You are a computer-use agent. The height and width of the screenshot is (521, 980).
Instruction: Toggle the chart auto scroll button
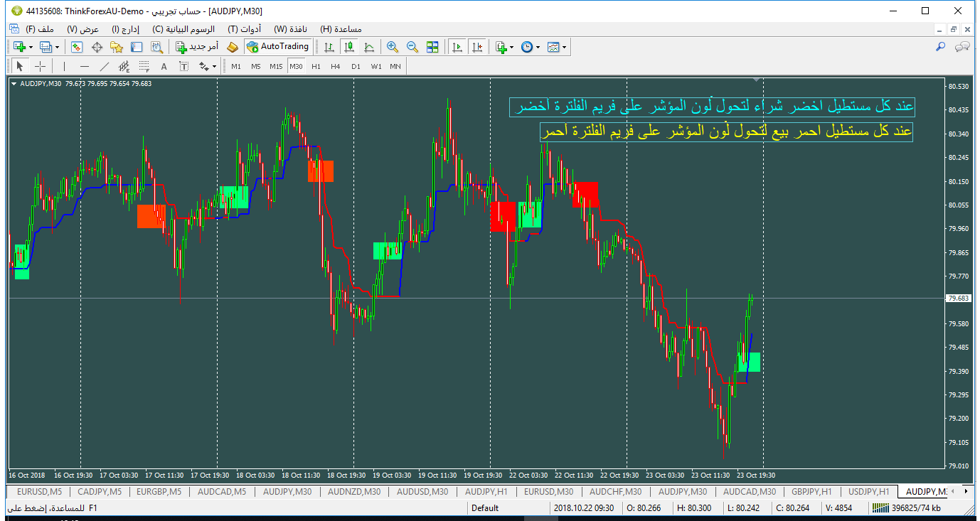pos(457,47)
